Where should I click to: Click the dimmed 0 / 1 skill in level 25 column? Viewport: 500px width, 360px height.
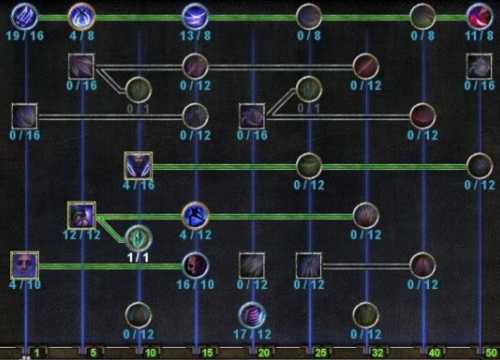point(309,89)
